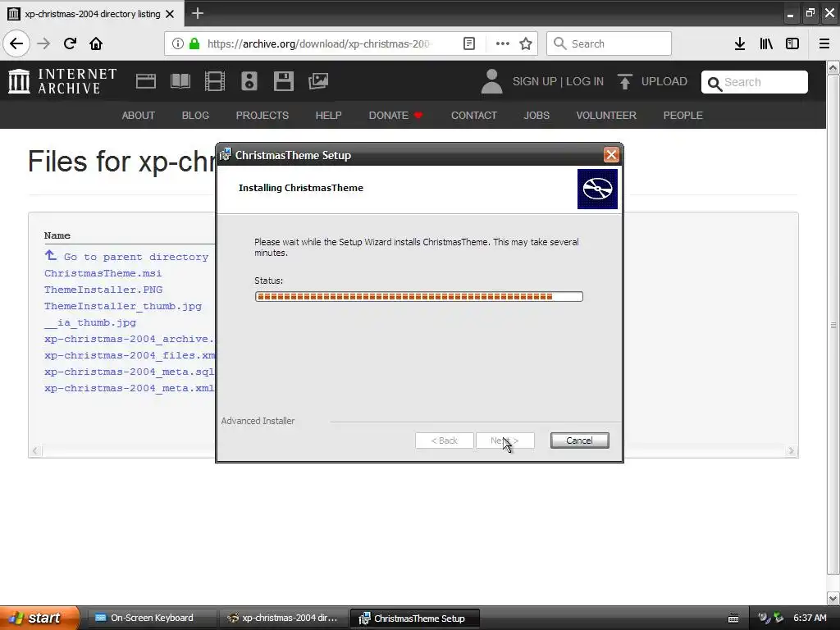Click page vertical scrollbar down arrow

point(833,598)
